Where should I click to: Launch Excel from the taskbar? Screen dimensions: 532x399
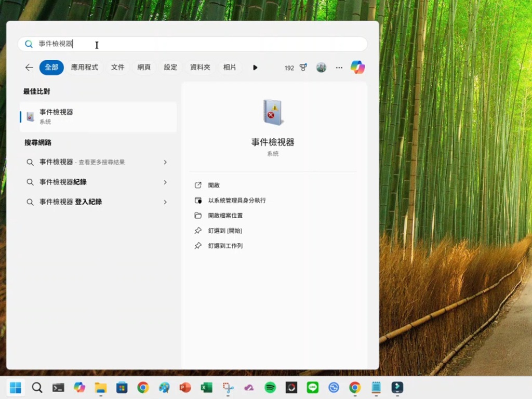point(206,388)
